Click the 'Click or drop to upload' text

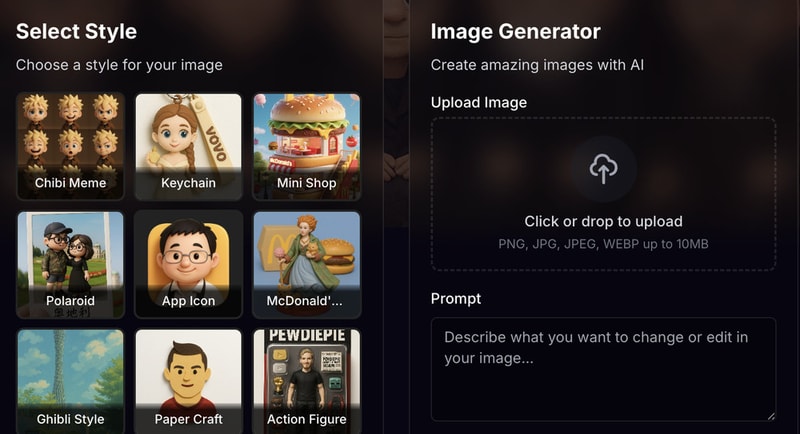604,221
